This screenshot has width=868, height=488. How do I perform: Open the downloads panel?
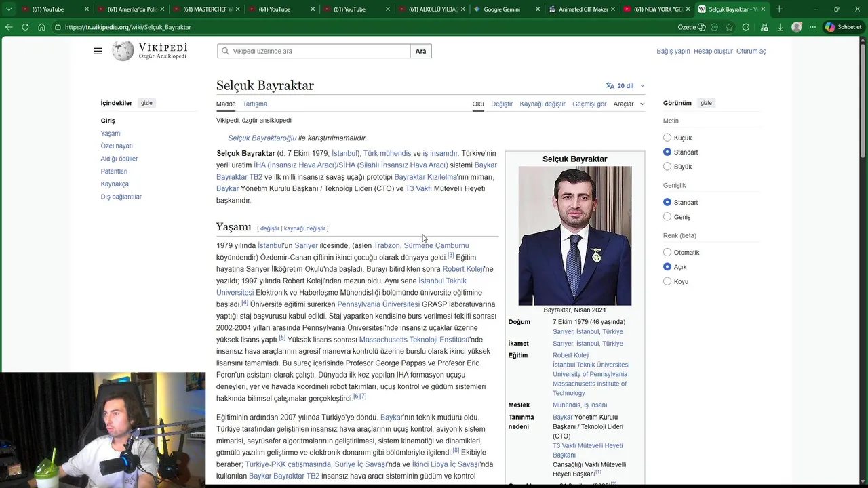tap(781, 27)
